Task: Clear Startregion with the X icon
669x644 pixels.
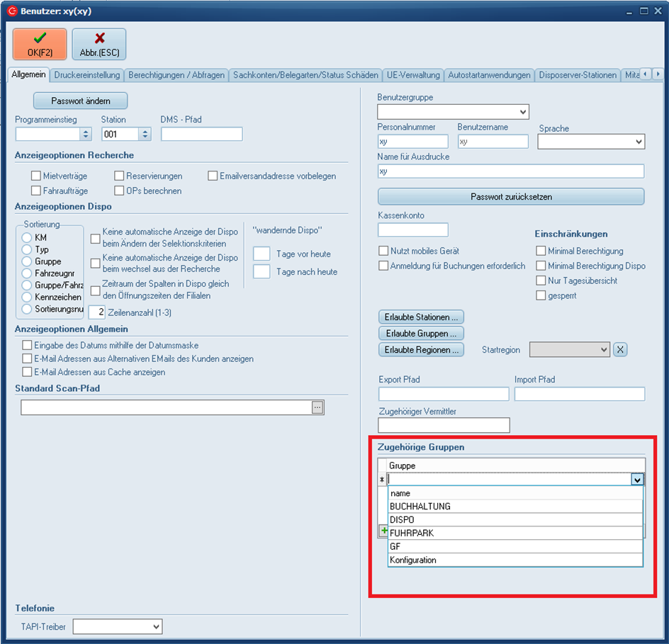Action: tap(619, 349)
